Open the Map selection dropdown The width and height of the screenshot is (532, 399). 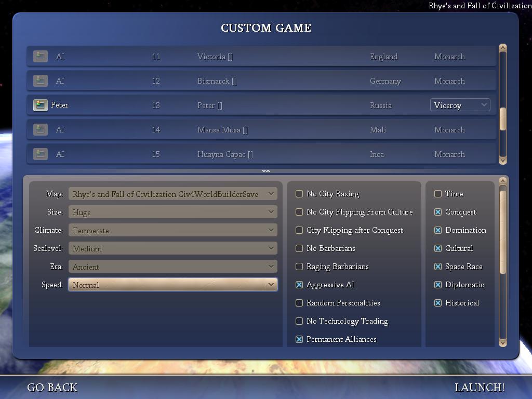[x=172, y=194]
